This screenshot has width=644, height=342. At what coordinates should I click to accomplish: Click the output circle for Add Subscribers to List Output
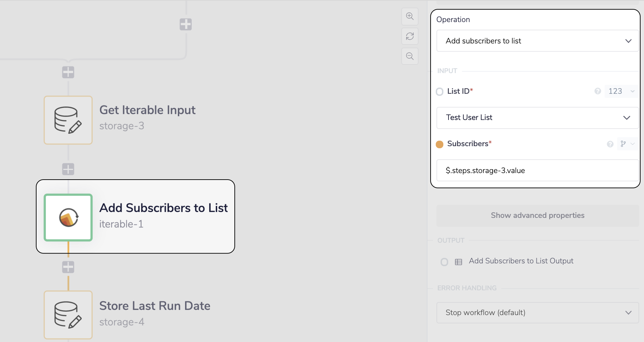444,262
